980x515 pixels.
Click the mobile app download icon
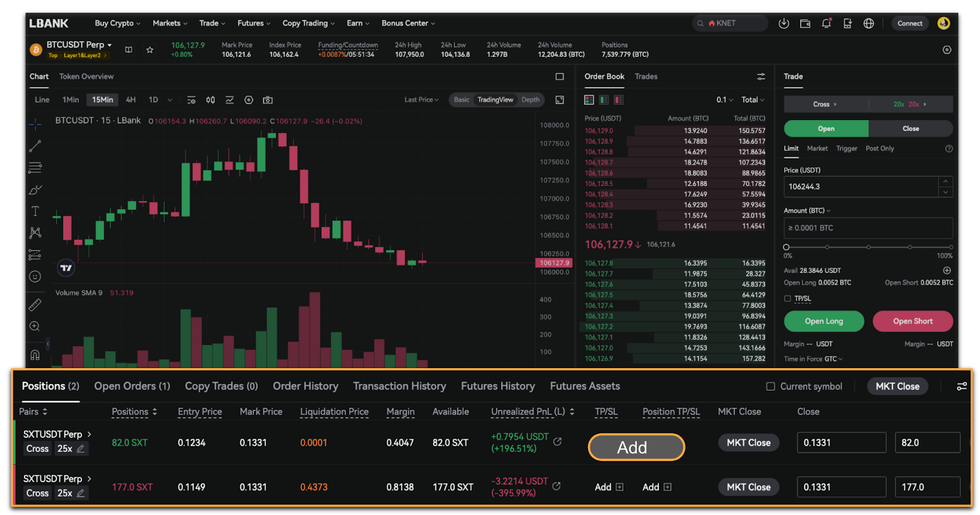pos(847,23)
